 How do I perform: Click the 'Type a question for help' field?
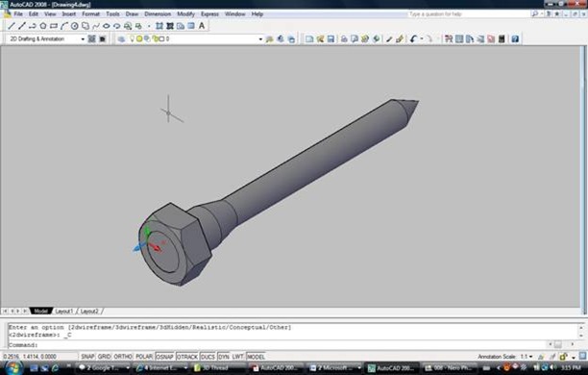(x=468, y=13)
